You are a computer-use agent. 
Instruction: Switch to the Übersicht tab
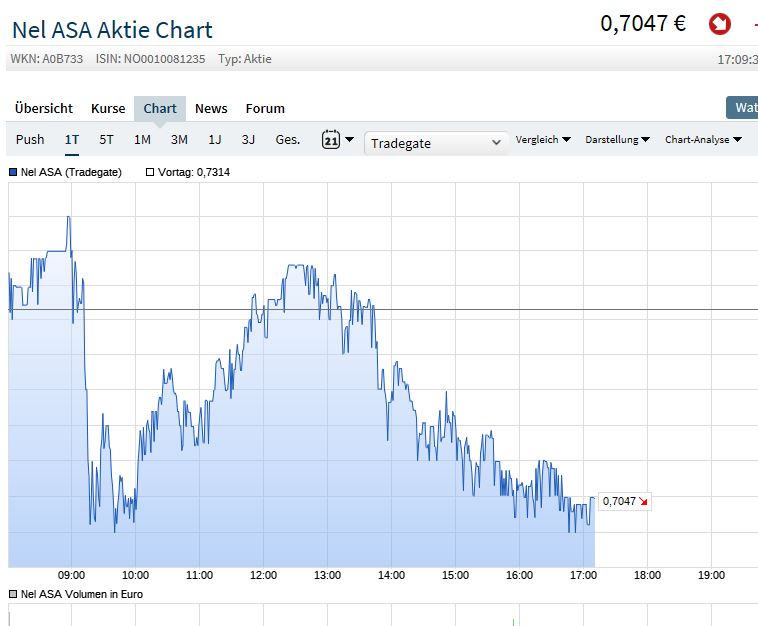tap(44, 108)
